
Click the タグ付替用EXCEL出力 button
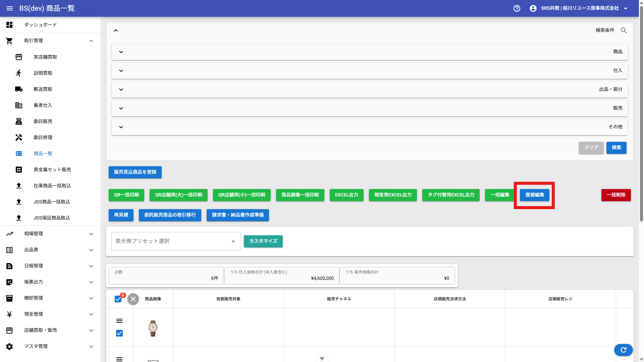point(451,195)
